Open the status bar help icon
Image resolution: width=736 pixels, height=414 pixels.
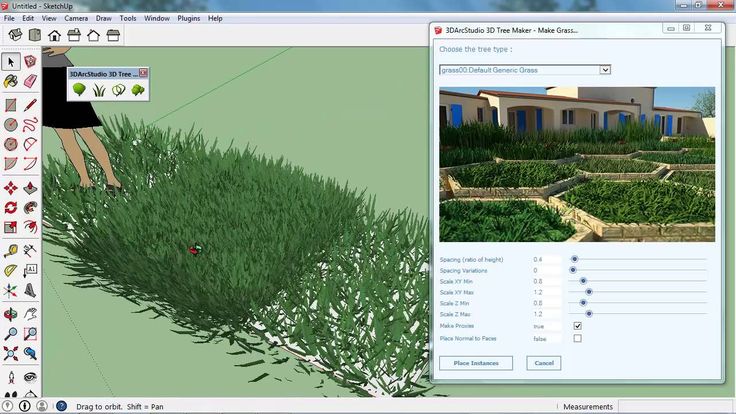click(61, 406)
